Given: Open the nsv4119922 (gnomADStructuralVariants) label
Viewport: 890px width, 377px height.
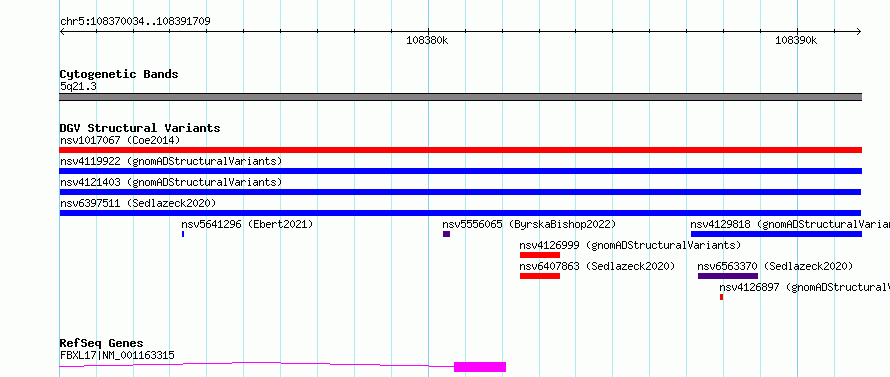Looking at the screenshot, I should pyautogui.click(x=171, y=161).
